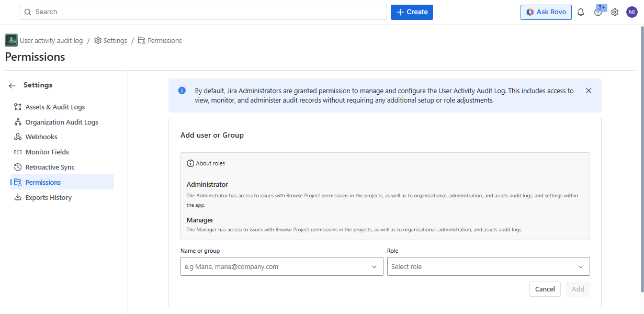Click the Administrator role heading
Viewport: 644px width, 314px height.
coord(207,184)
